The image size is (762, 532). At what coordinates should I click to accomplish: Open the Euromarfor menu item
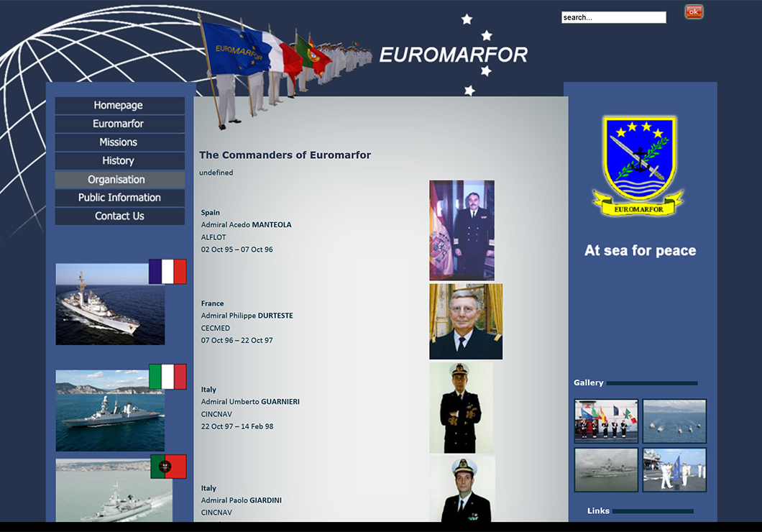pos(119,124)
